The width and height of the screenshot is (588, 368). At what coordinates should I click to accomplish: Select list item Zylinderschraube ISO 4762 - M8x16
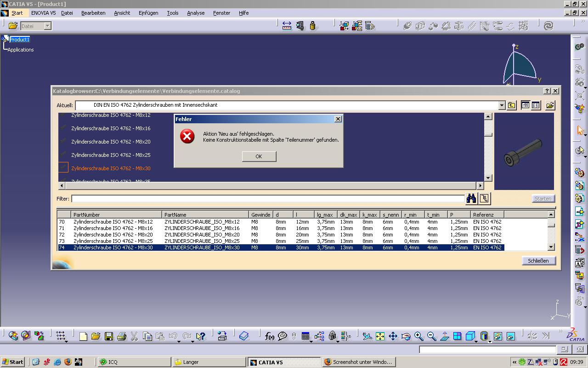(111, 128)
